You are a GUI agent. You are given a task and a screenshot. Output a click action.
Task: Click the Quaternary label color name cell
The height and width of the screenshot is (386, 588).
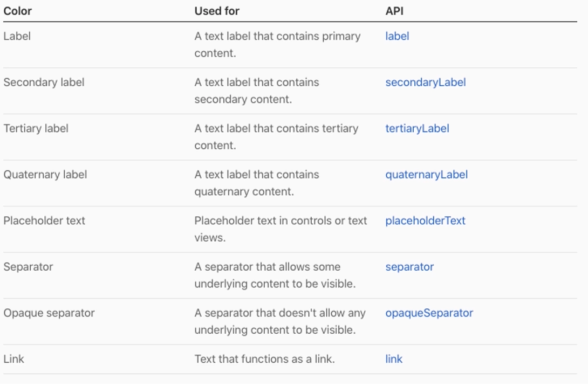pyautogui.click(x=45, y=175)
